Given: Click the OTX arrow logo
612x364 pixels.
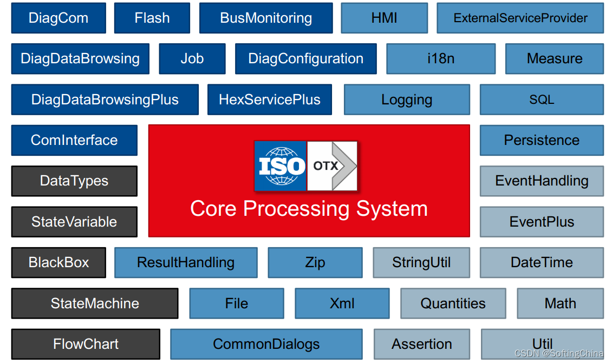Looking at the screenshot, I should tap(332, 166).
